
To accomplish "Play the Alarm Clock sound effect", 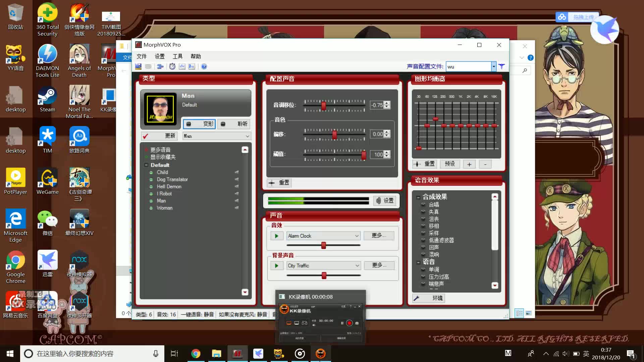I will click(x=276, y=236).
